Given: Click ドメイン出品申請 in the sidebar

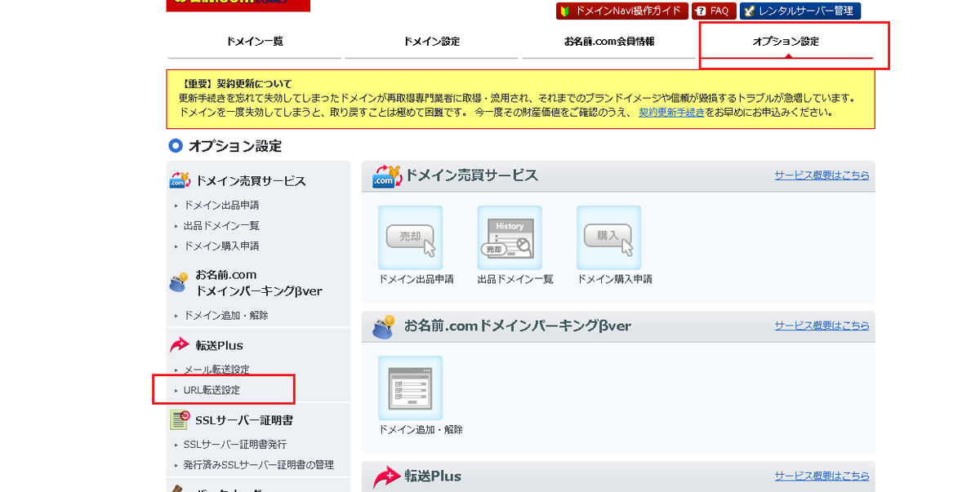Looking at the screenshot, I should pos(221,206).
